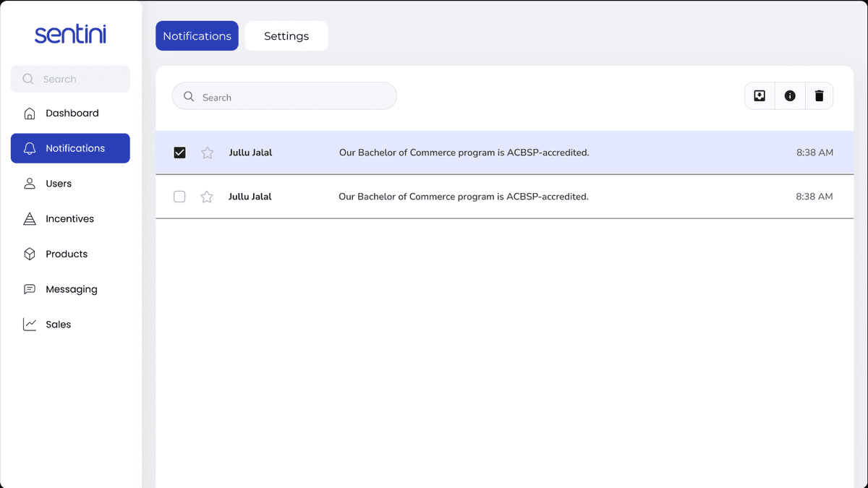This screenshot has height=488, width=868.
Task: Click the bell icon in sidebar
Action: [x=30, y=148]
